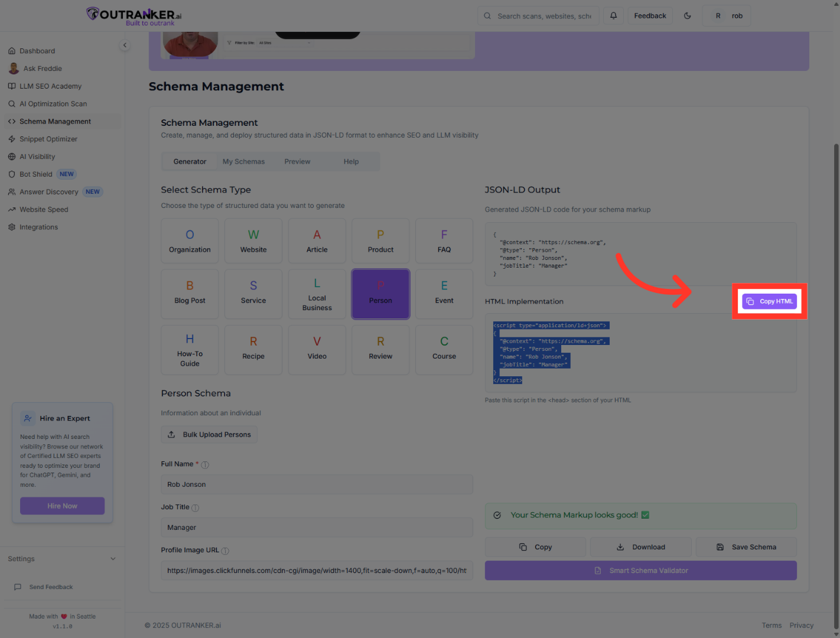
Task: Pick the Event schema type
Action: 444,294
